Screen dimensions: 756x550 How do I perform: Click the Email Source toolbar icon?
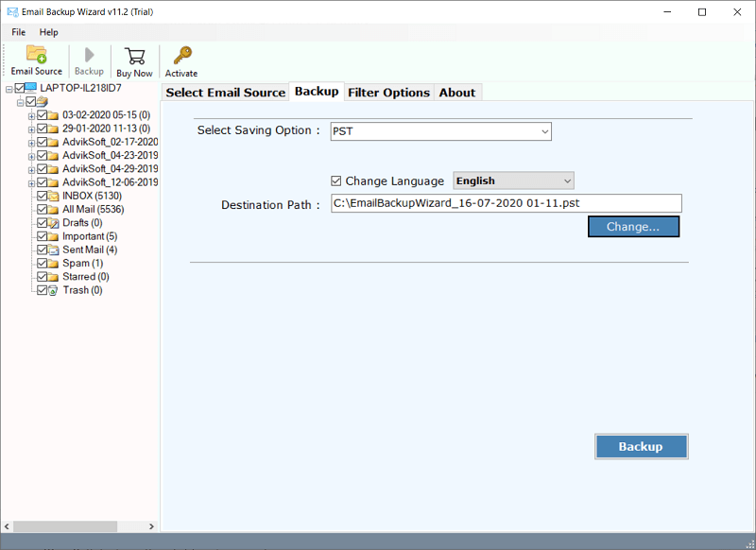coord(37,55)
